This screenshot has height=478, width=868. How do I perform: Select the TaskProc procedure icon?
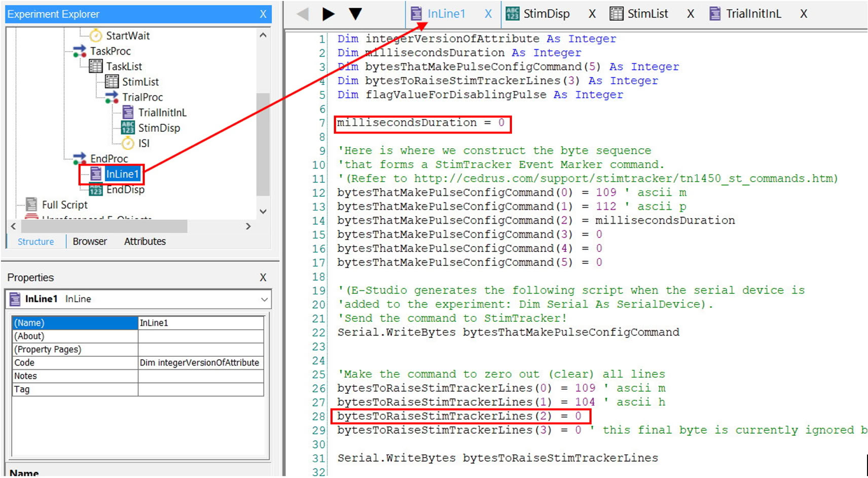pyautogui.click(x=80, y=51)
